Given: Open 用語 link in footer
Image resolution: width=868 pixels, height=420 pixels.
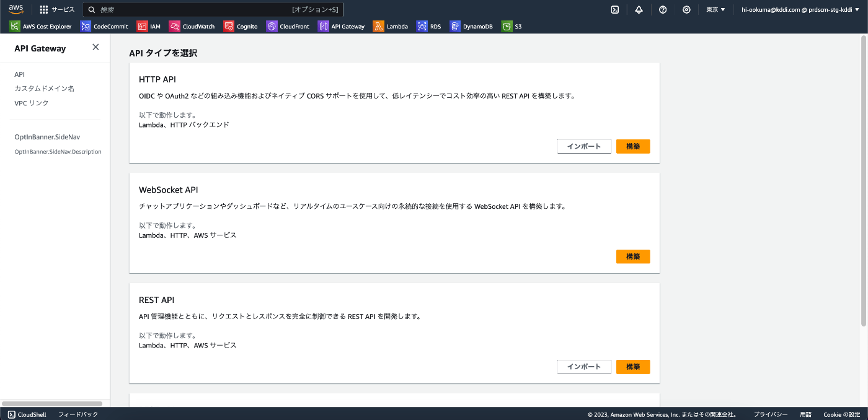Looking at the screenshot, I should [805, 414].
